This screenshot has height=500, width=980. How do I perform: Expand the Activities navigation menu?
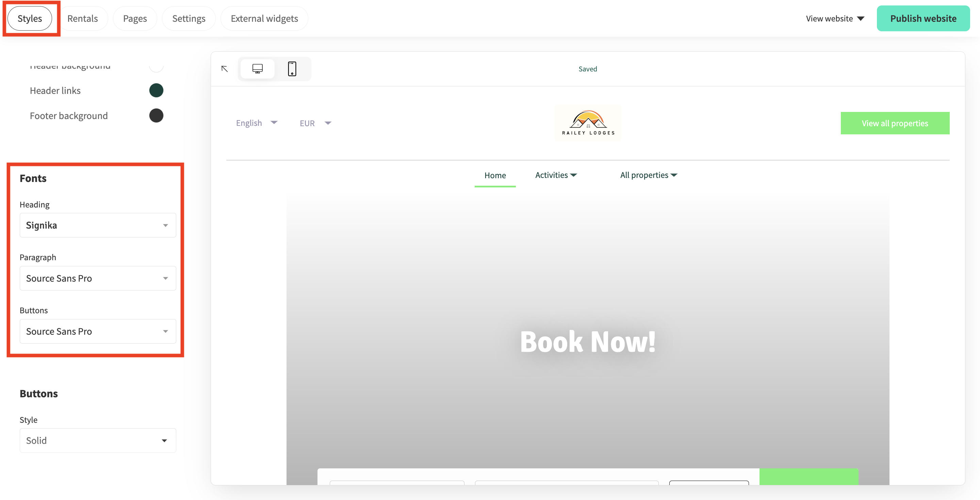pyautogui.click(x=556, y=174)
